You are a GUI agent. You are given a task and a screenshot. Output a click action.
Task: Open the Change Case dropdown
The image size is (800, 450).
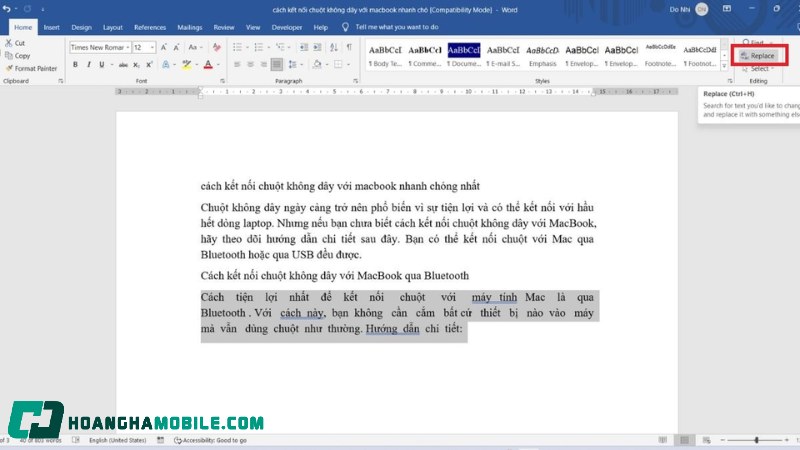[195, 47]
